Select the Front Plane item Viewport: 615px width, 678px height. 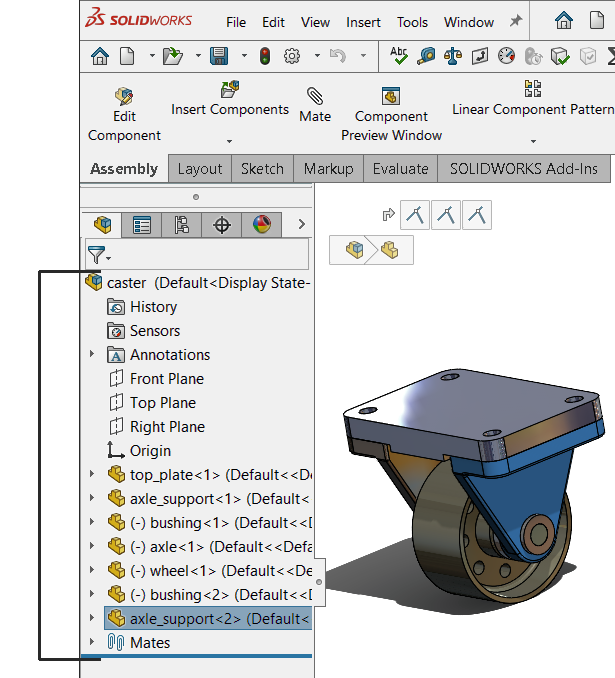166,379
